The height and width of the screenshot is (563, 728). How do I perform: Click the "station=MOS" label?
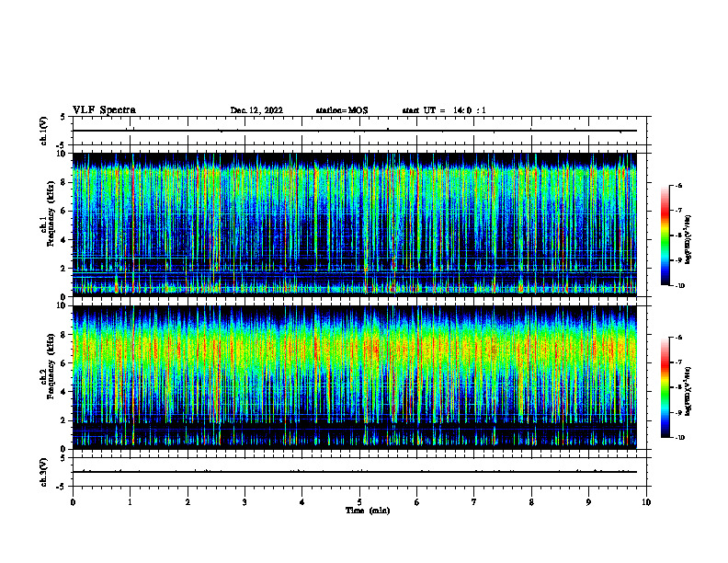coord(342,110)
